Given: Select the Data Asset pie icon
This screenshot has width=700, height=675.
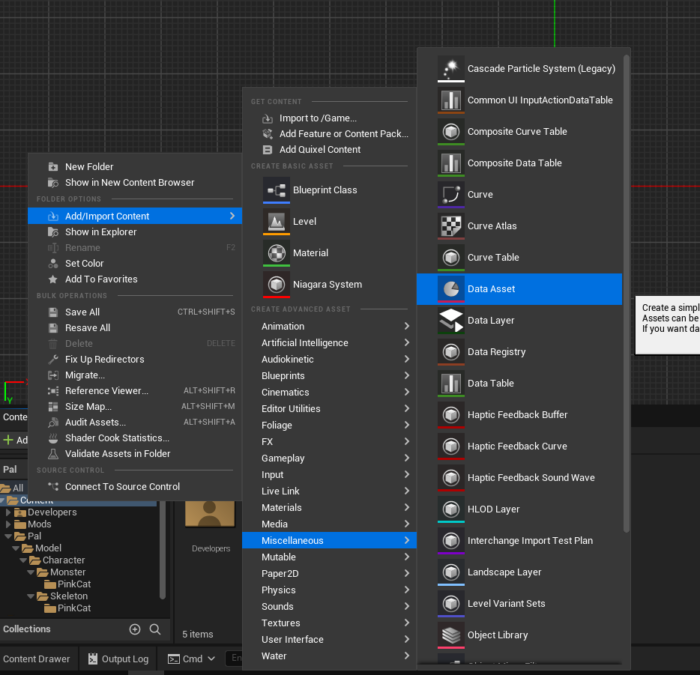Looking at the screenshot, I should pyautogui.click(x=451, y=289).
